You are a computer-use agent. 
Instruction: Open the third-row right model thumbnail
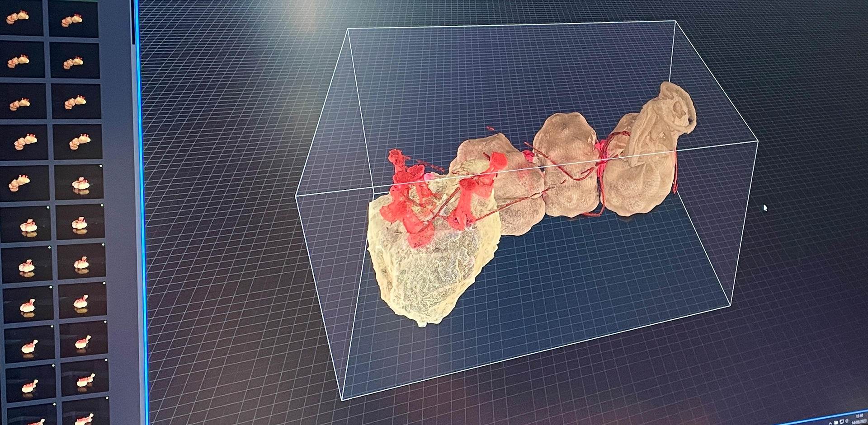pos(76,102)
